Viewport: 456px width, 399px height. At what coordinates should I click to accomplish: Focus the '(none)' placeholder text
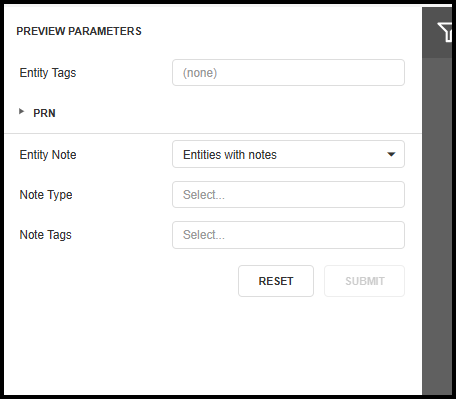200,73
